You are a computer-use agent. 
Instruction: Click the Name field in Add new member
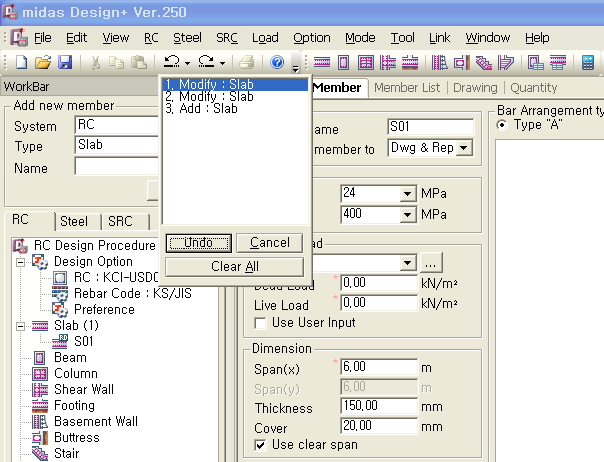pyautogui.click(x=116, y=166)
